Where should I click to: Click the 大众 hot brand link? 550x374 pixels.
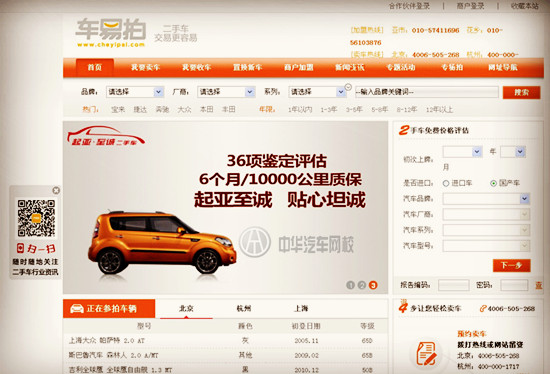185,110
